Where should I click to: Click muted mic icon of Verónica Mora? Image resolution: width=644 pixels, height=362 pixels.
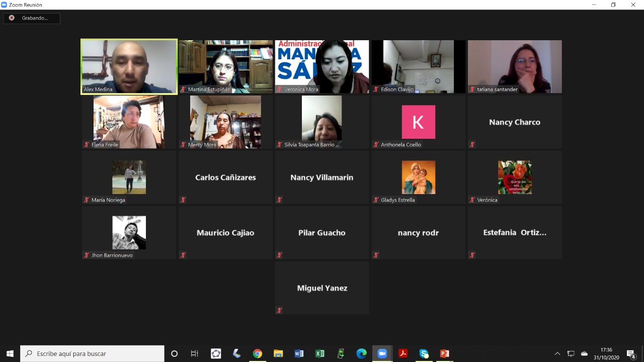[279, 89]
